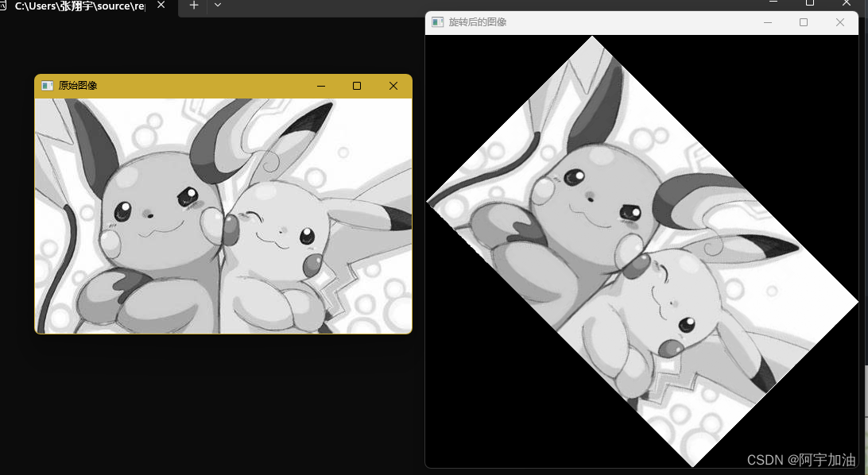Click the original grayscale Pikachu image
Viewport: 868px width, 475px height.
(x=223, y=216)
